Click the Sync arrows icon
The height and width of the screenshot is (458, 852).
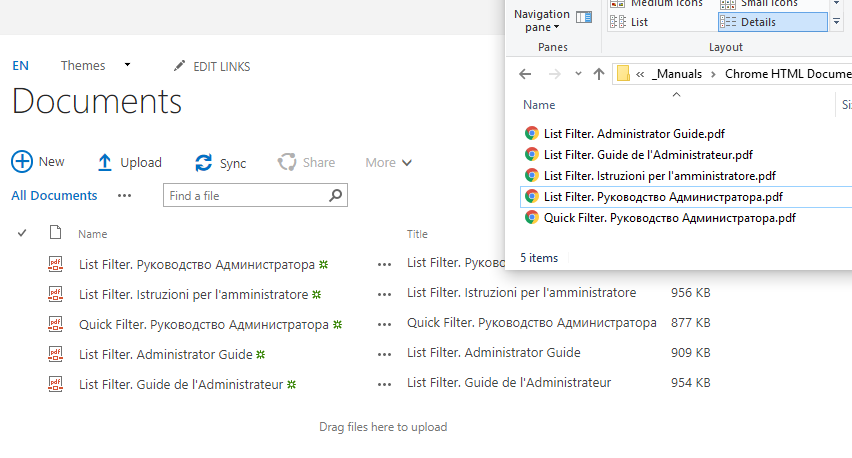[x=204, y=162]
